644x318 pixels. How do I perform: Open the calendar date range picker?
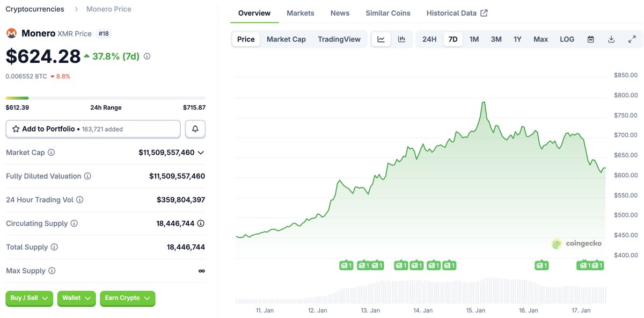tap(590, 39)
